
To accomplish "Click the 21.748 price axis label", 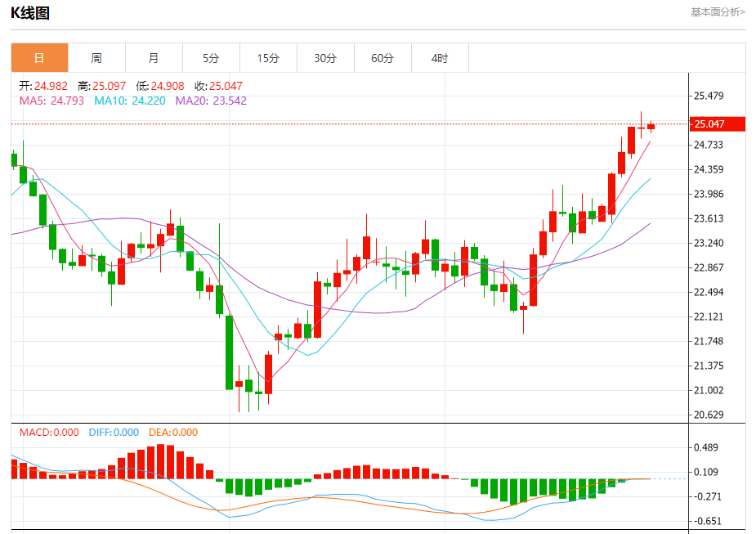I will (709, 341).
